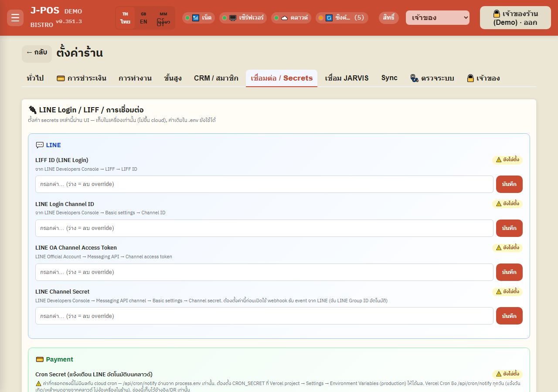
Task: Open the เจ้าของ owner tab with lock
Action: coord(483,78)
